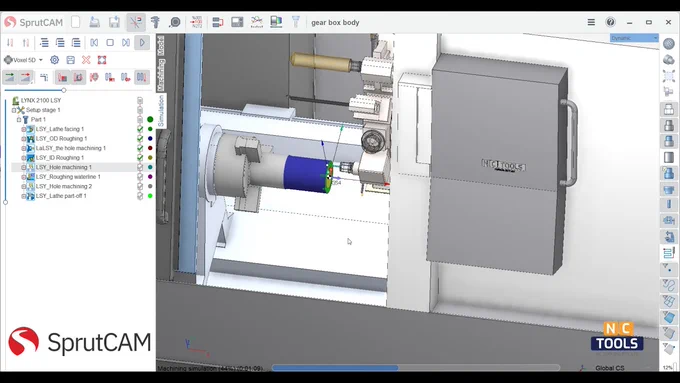Adjust the simulation speed slider handle
Viewport: 680px width, 383px height.
tap(64, 90)
